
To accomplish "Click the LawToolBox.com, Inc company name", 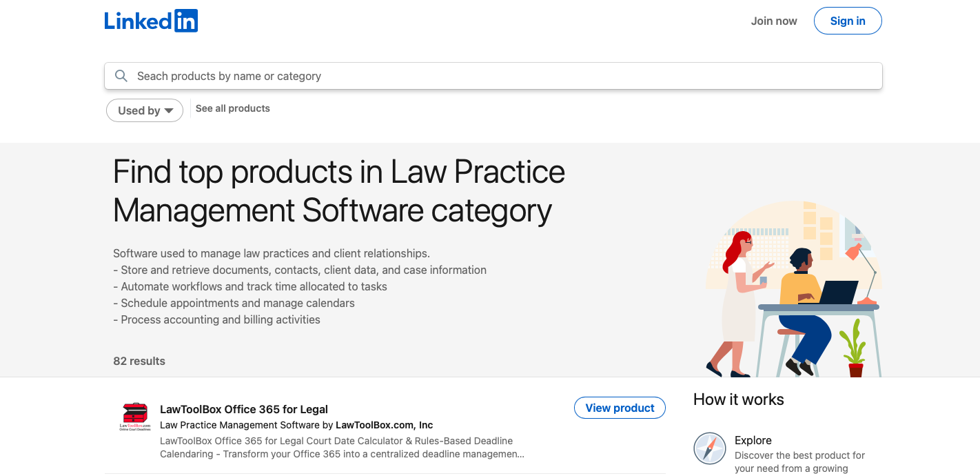I will pyautogui.click(x=384, y=424).
